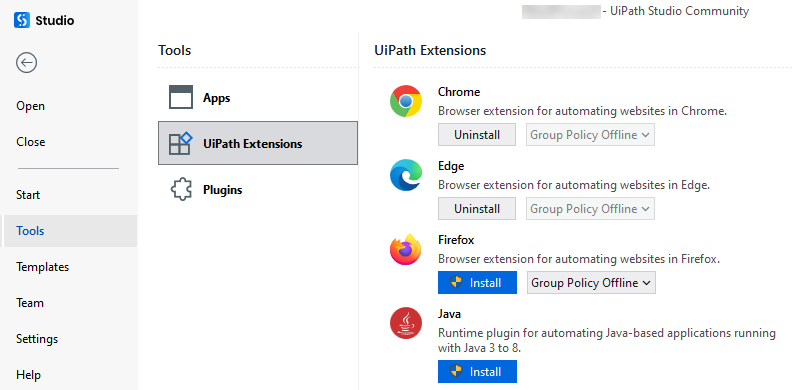Image resolution: width=792 pixels, height=390 pixels.
Task: Click the Apps window icon
Action: point(181,97)
